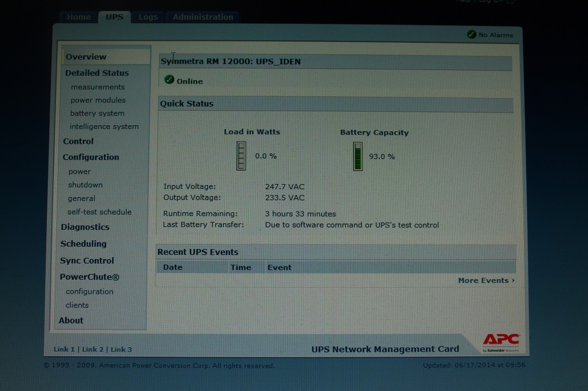Open general configuration
Image resolution: width=588 pixels, height=391 pixels.
[81, 199]
